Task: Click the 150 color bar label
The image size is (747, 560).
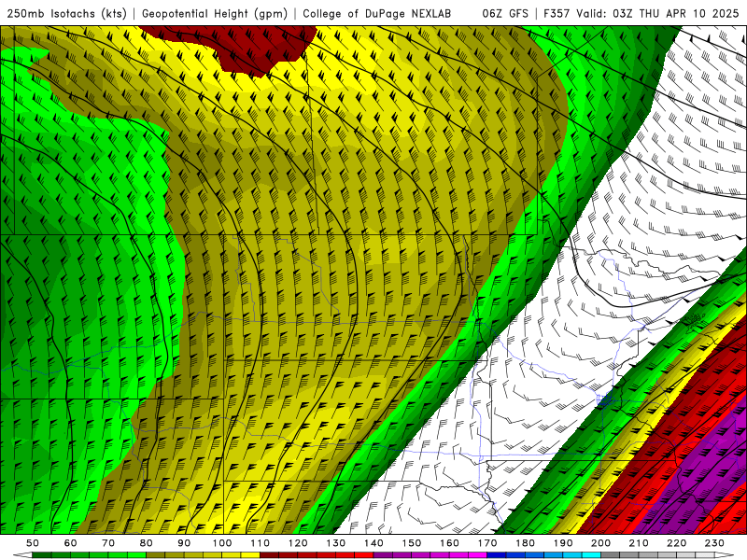Action: (412, 543)
